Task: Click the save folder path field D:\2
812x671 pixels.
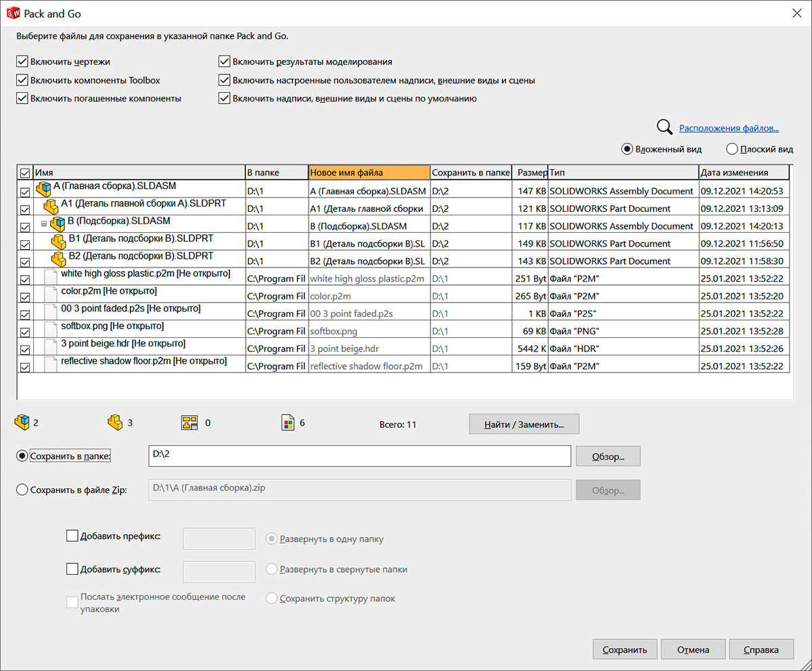Action: (x=359, y=456)
